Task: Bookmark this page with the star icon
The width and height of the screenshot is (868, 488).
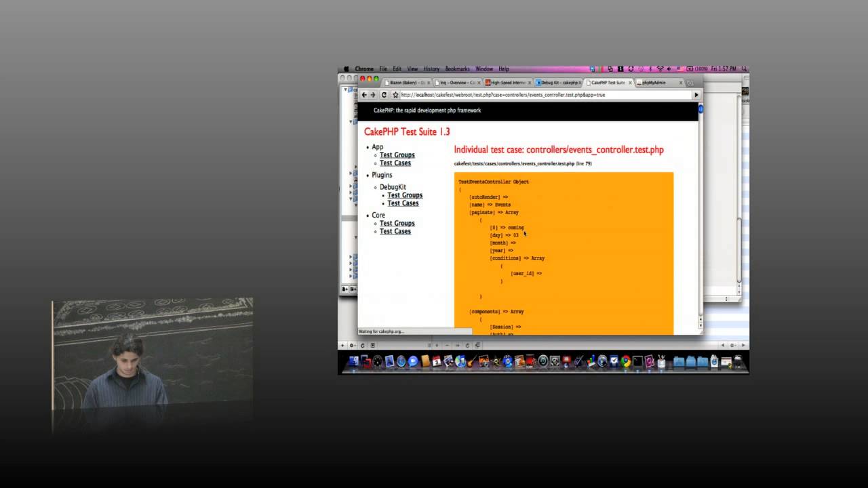Action: (x=395, y=95)
